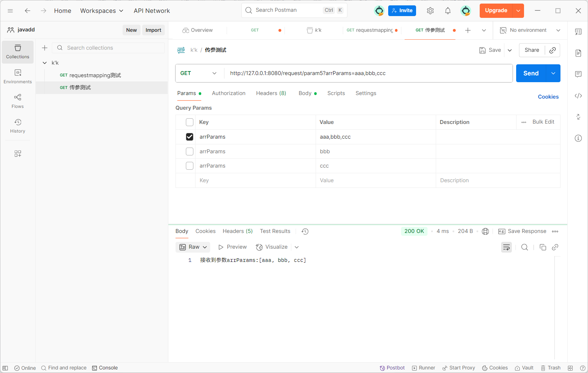Switch to the request Body tab
Screen dimensions: 588x373
click(307, 93)
